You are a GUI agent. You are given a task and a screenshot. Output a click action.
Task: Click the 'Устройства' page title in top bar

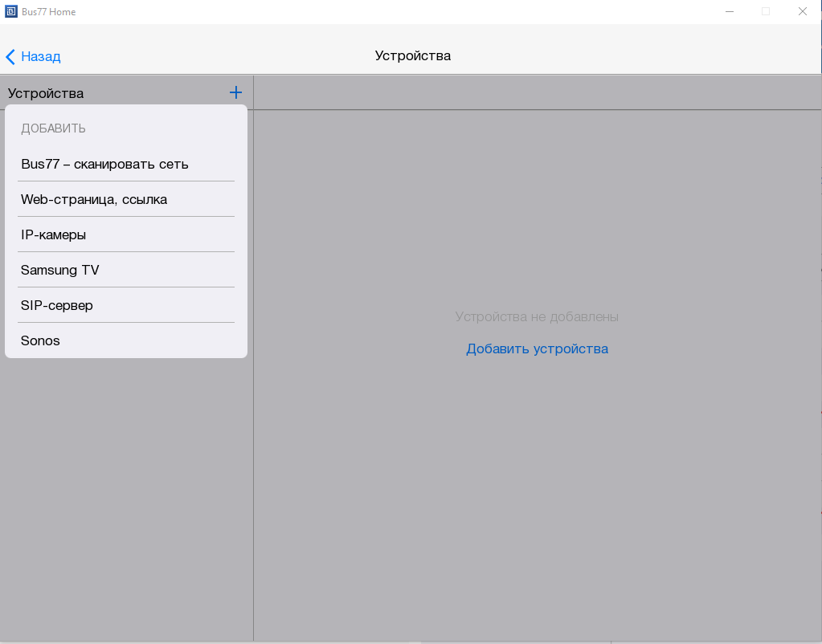tap(412, 55)
